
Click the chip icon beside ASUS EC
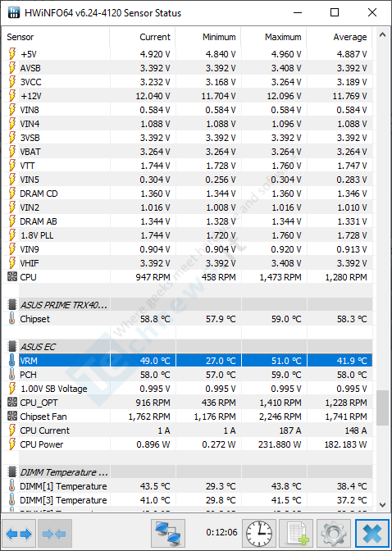coord(12,347)
